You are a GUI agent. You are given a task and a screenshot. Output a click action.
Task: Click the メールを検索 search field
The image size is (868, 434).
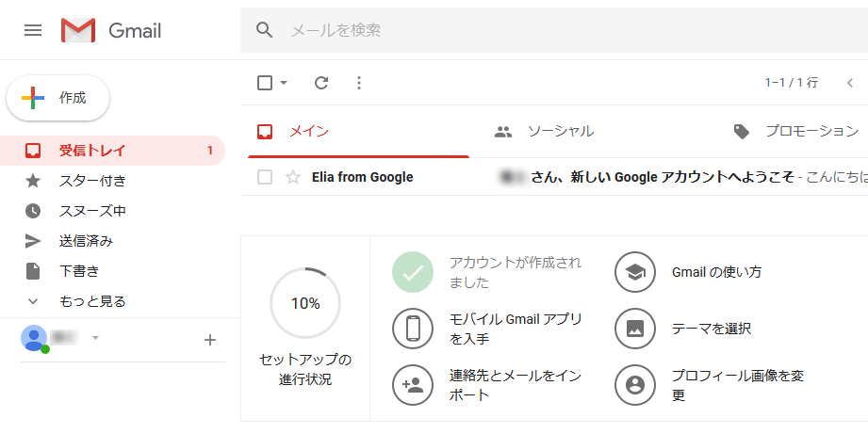pyautogui.click(x=554, y=30)
